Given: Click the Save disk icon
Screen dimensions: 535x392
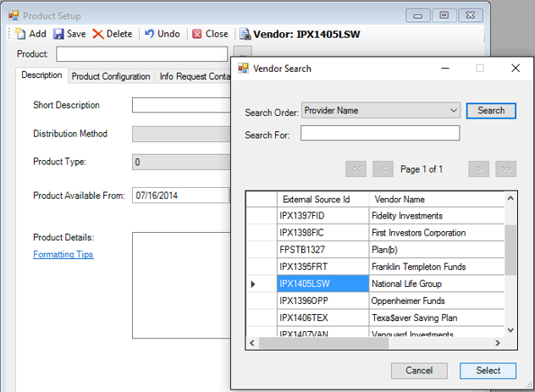Looking at the screenshot, I should click(59, 34).
